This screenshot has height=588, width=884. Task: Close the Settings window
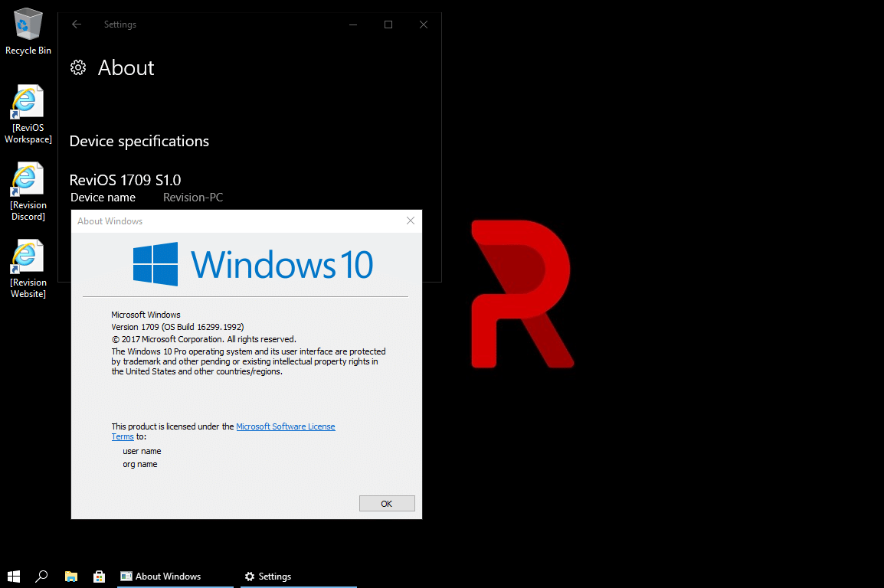pyautogui.click(x=424, y=24)
